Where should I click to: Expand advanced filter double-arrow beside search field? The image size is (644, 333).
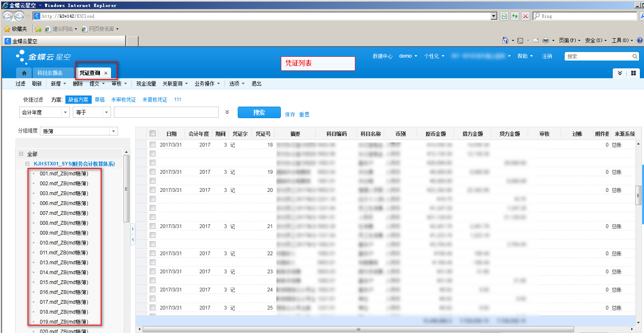[x=227, y=112]
